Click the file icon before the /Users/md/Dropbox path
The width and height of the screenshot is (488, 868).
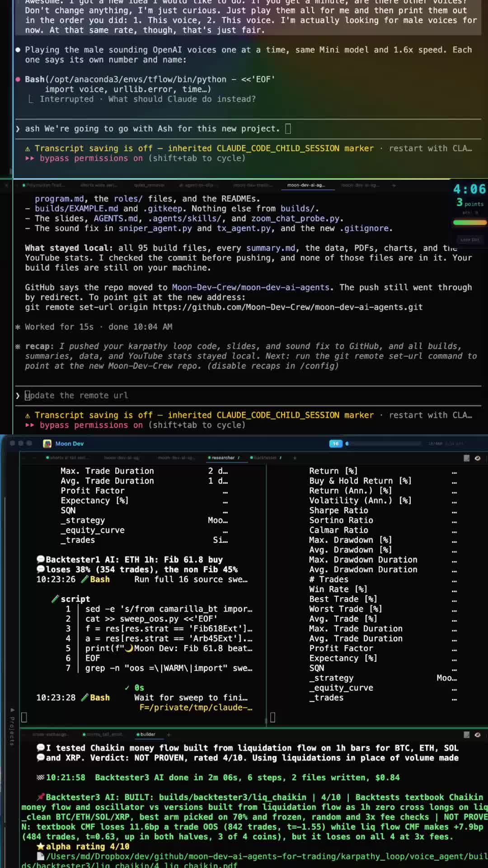click(41, 856)
